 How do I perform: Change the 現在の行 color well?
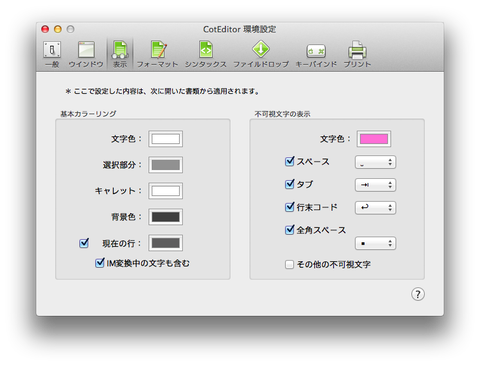coord(165,243)
